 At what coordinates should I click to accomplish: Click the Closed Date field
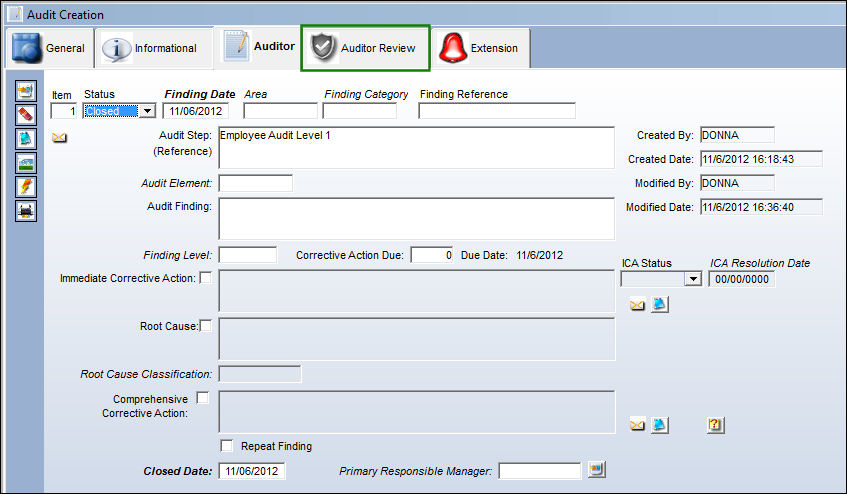point(252,471)
